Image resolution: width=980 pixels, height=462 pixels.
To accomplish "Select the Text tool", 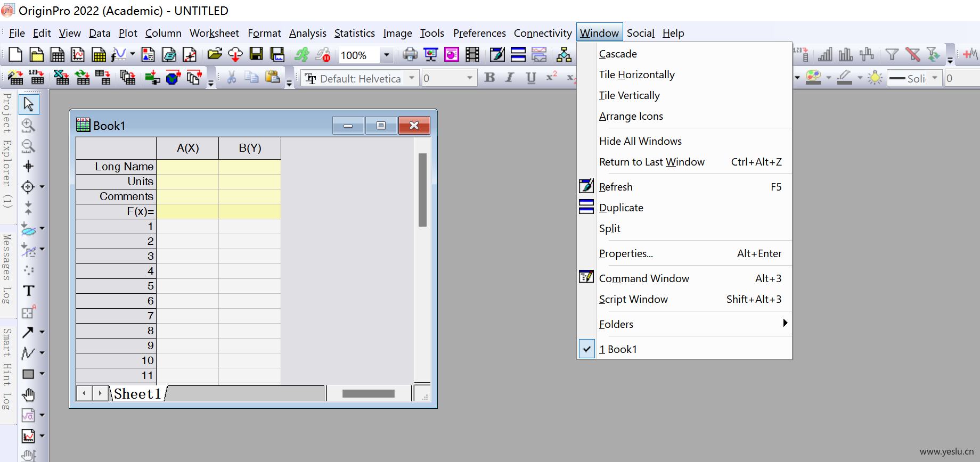I will [x=29, y=291].
